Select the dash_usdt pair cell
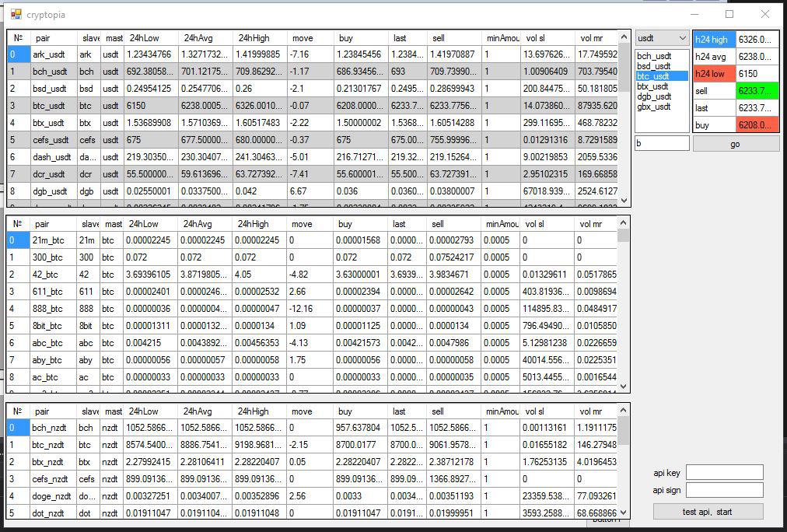The height and width of the screenshot is (532, 787). point(54,157)
